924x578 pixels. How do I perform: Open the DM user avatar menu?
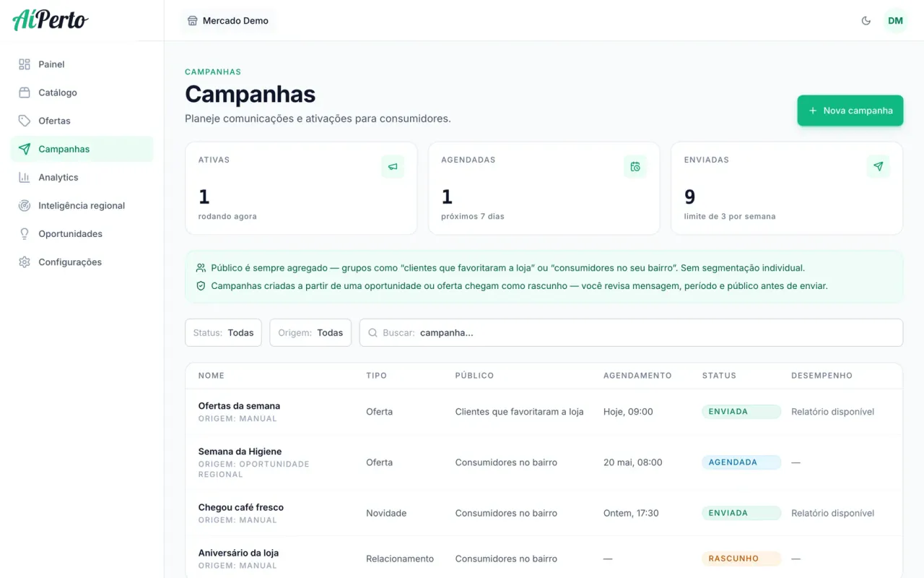tap(895, 20)
